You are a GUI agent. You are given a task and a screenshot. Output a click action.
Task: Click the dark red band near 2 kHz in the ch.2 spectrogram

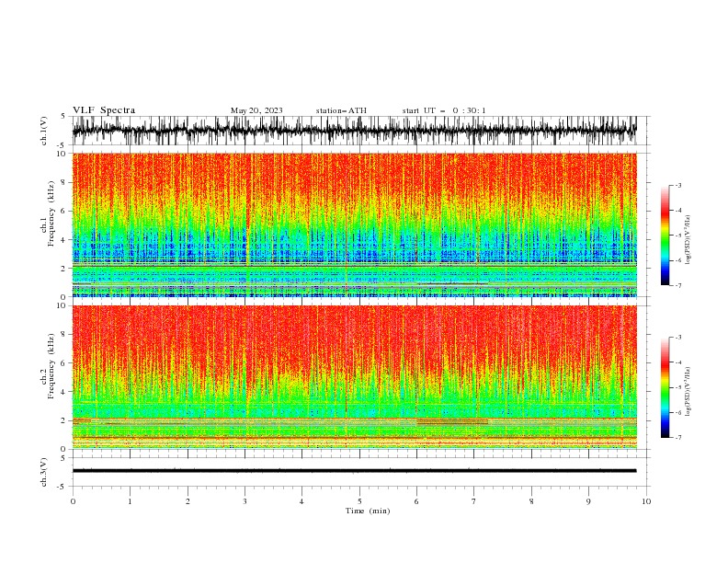point(452,421)
